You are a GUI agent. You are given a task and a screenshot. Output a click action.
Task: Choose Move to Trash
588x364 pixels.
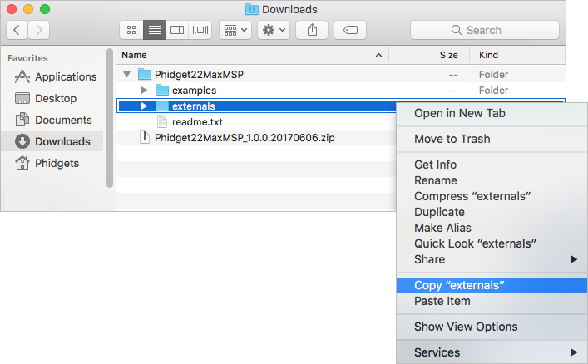click(x=492, y=139)
